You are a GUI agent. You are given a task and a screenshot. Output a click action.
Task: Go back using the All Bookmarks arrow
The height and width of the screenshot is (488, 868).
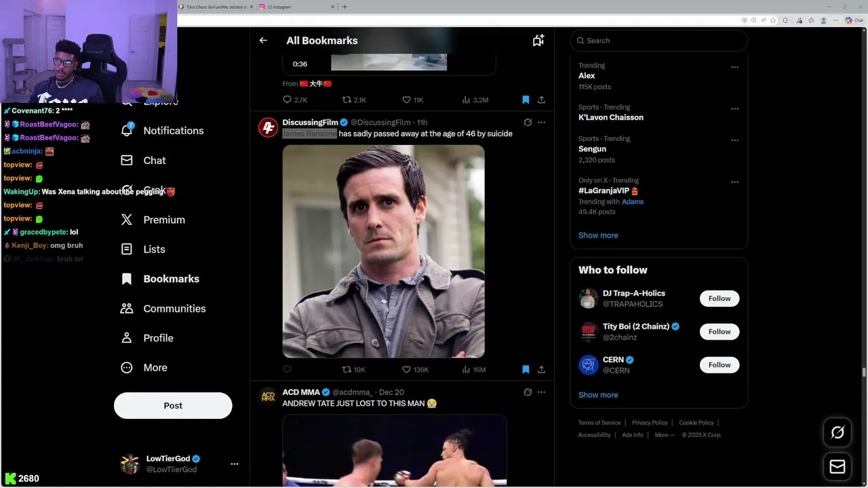(x=263, y=41)
